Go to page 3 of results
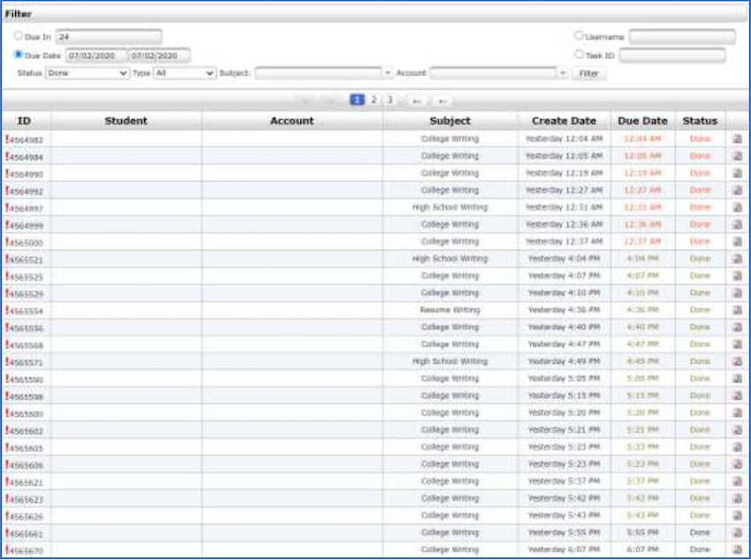The width and height of the screenshot is (751, 560). click(x=389, y=100)
